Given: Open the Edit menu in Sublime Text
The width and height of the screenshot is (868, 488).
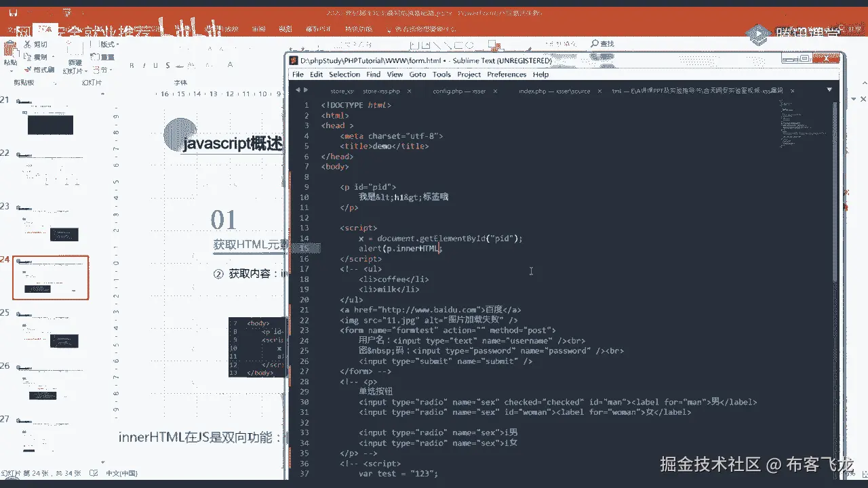Looking at the screenshot, I should (x=317, y=75).
